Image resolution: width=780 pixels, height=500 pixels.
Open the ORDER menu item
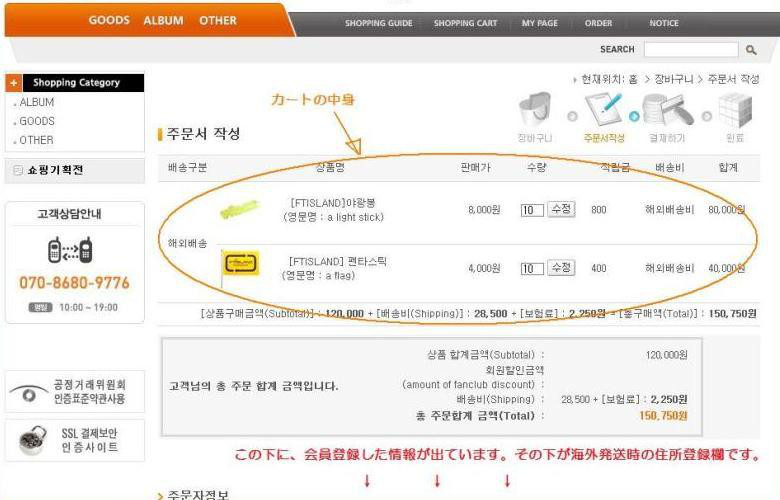(598, 23)
